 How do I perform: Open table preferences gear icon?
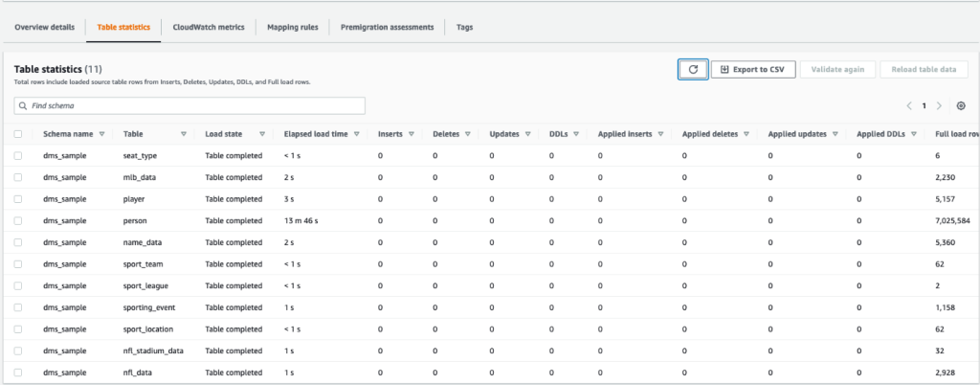point(961,106)
